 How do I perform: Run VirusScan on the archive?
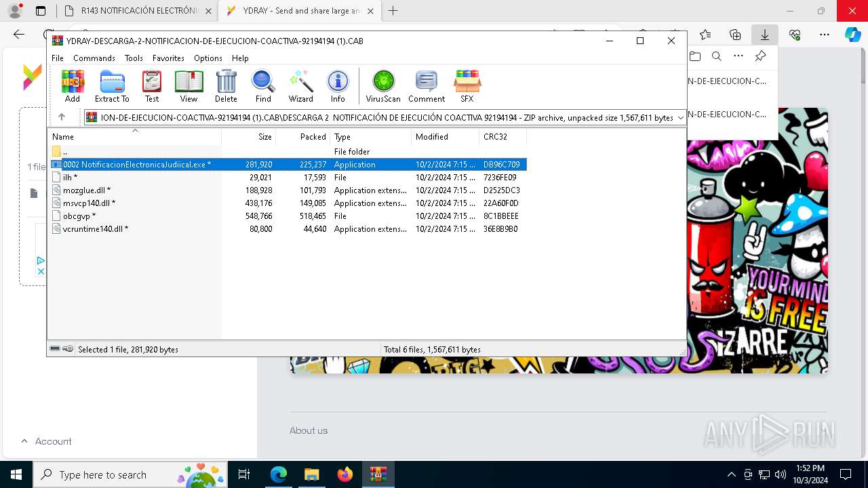(x=383, y=86)
